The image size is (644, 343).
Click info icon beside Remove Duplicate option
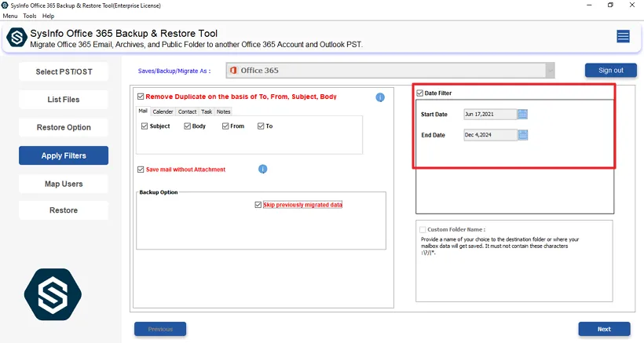pyautogui.click(x=380, y=97)
